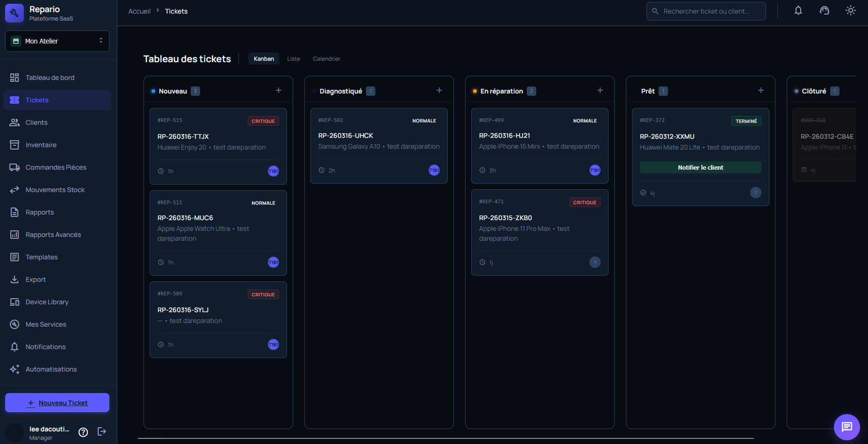Expand the Nouveau column with its plus button
868x444 pixels.
click(x=278, y=90)
